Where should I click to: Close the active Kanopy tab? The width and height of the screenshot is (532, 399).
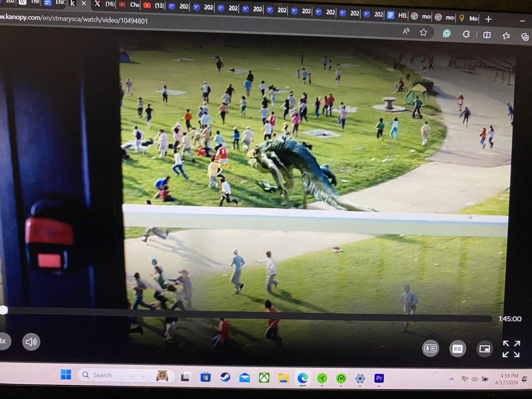coord(83,3)
